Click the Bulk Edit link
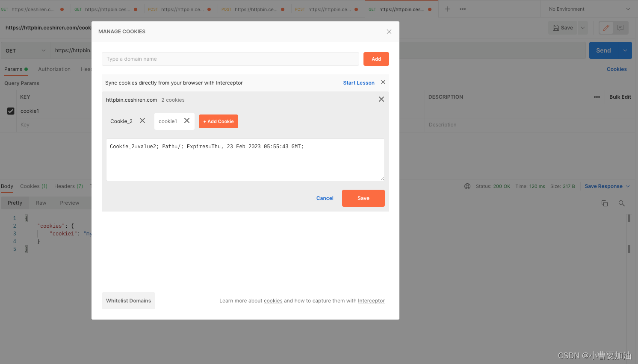638x364 pixels. [x=620, y=97]
